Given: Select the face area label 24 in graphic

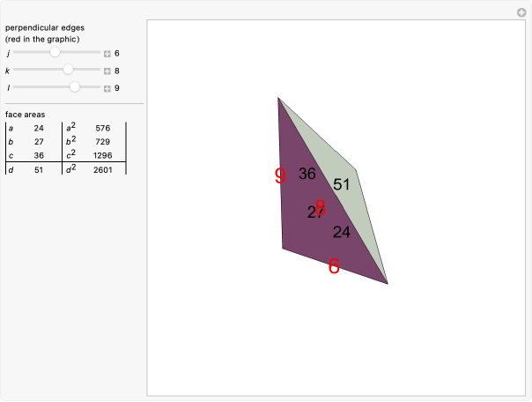Looking at the screenshot, I should (342, 233).
